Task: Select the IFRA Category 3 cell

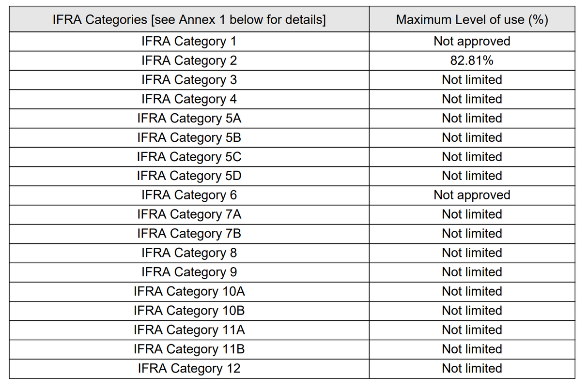Action: click(x=189, y=80)
